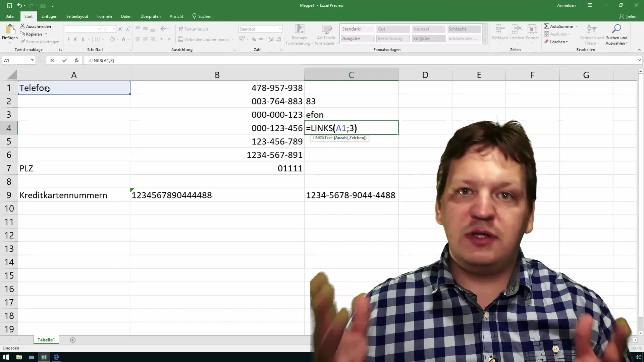
Task: Expand Kopieren dropdown arrow
Action: tap(46, 34)
